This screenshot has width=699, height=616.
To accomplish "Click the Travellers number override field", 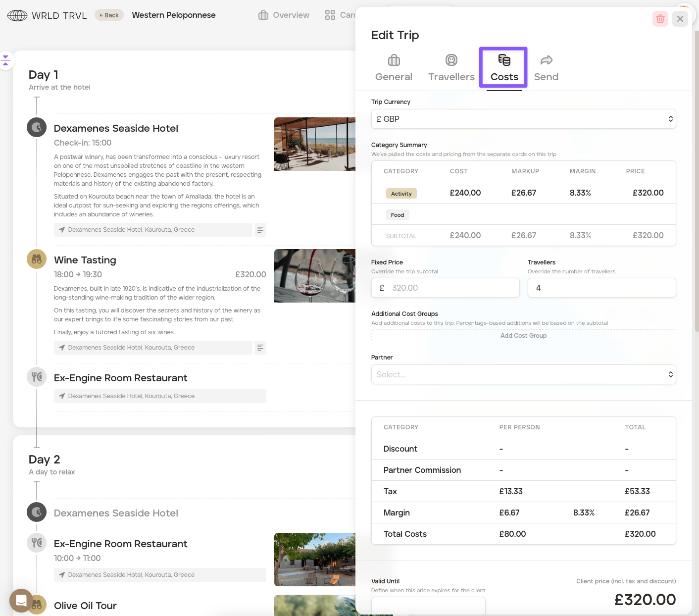I will (601, 288).
